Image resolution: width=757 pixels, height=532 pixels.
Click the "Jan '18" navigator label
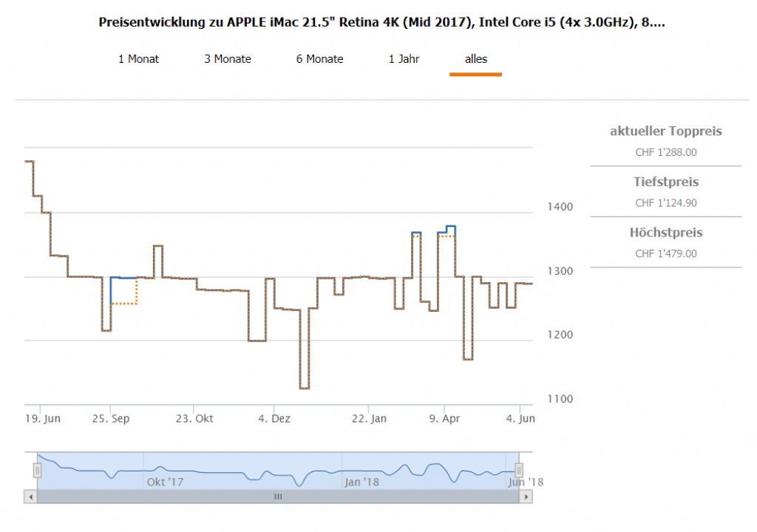pyautogui.click(x=361, y=482)
